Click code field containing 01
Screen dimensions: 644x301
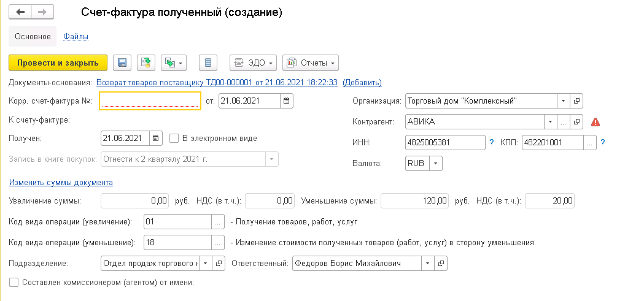pos(178,222)
